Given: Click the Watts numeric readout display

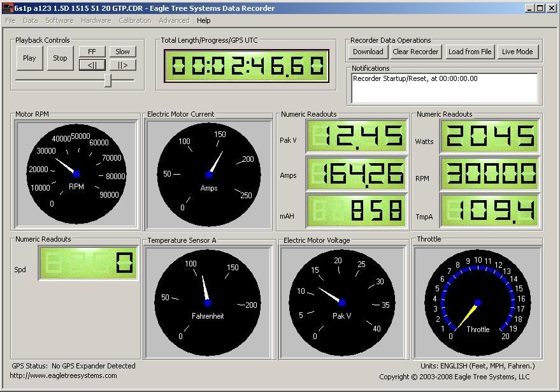Looking at the screenshot, I should click(490, 136).
